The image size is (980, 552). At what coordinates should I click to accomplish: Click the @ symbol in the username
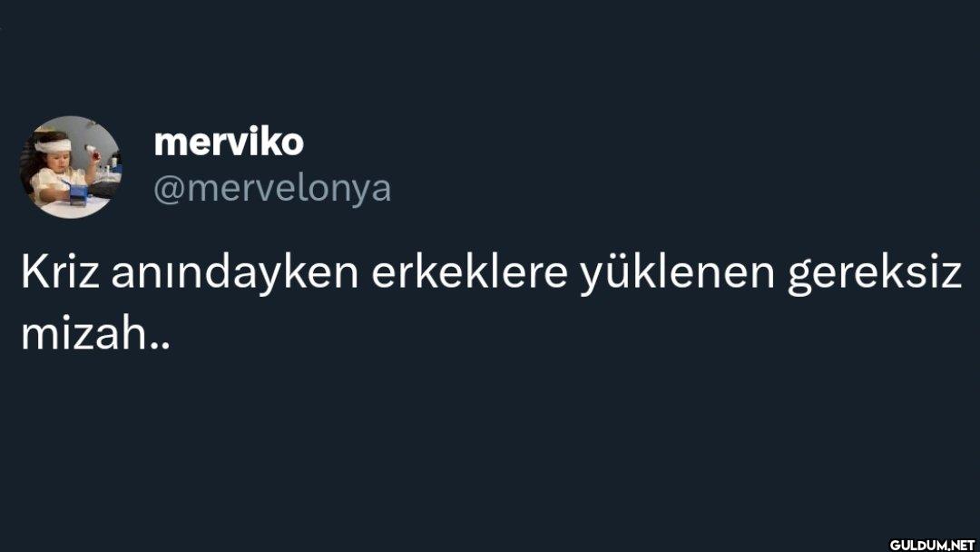tap(168, 190)
